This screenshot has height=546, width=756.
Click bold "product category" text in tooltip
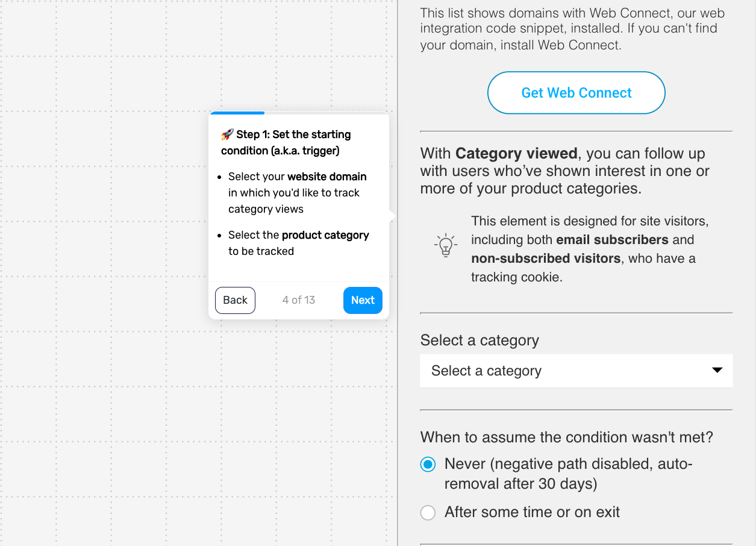[x=325, y=235]
